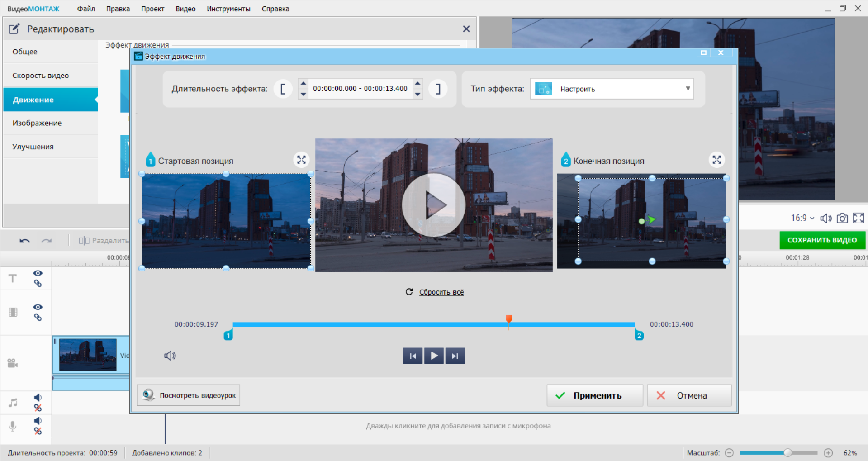The image size is (868, 461).
Task: Take a snapshot with the camera icon
Action: [842, 218]
